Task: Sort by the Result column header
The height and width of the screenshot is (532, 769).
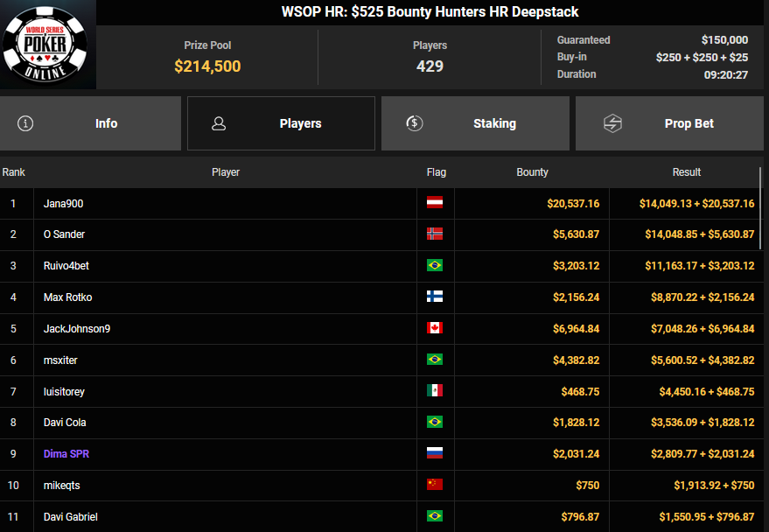Action: (x=687, y=172)
